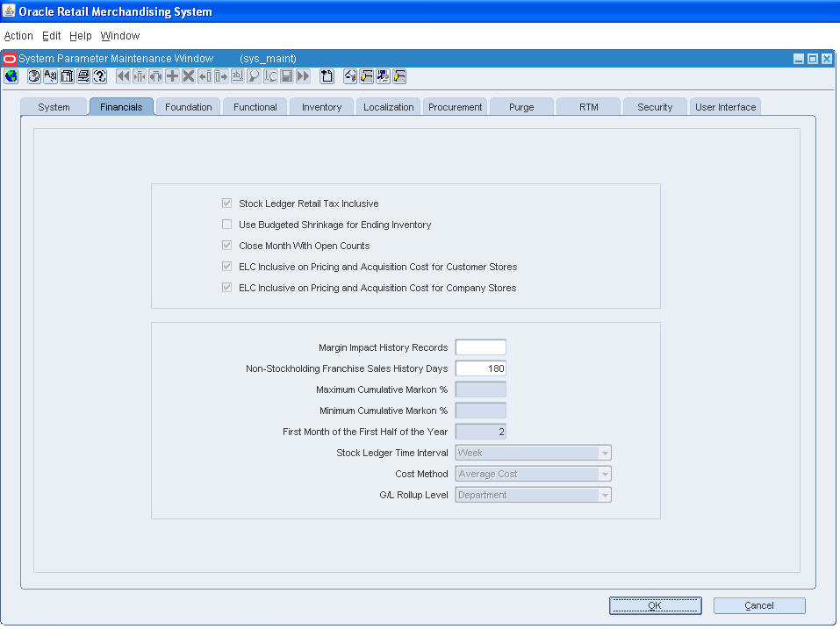The image size is (840, 629).
Task: Click Margin Impact History Records field
Action: tap(480, 347)
